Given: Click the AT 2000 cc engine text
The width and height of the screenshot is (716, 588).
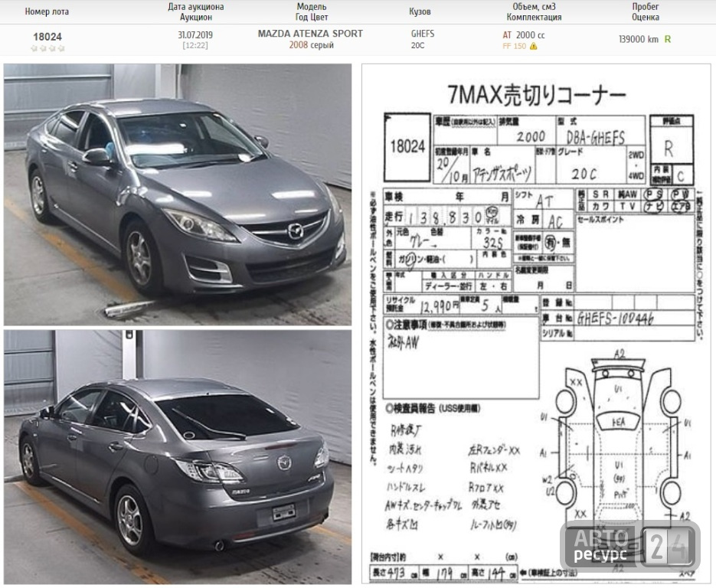Looking at the screenshot, I should click(523, 35).
